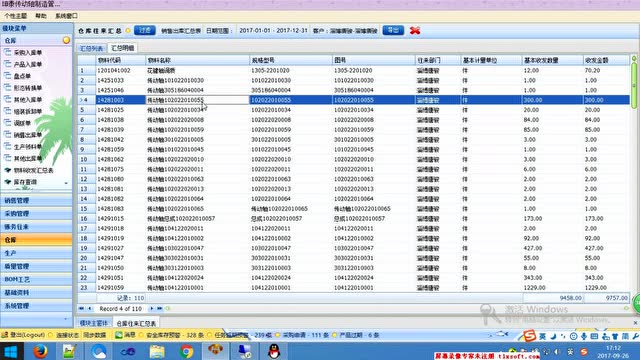Open QQ penguin in the taskbar
The width and height of the screenshot is (640, 360).
pyautogui.click(x=274, y=351)
